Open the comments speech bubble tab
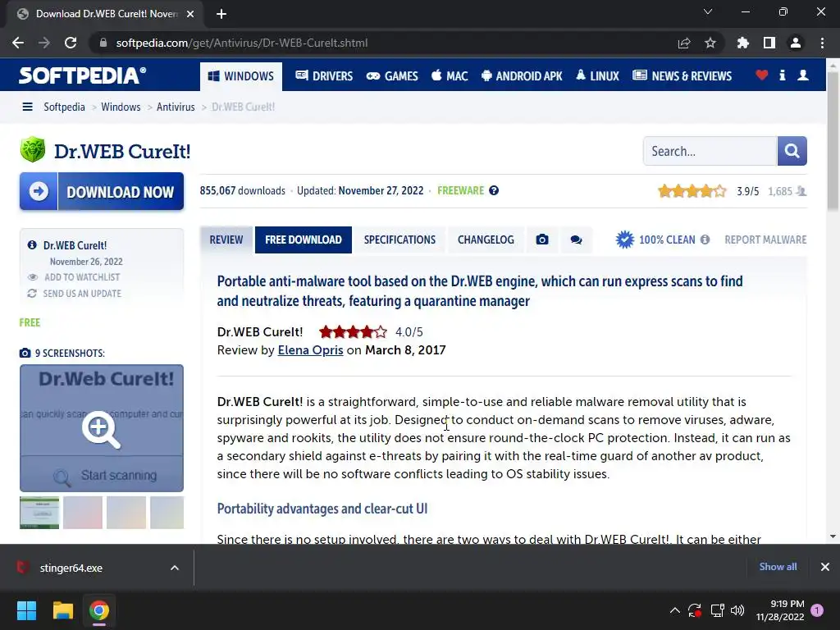The height and width of the screenshot is (630, 840). pyautogui.click(x=577, y=240)
